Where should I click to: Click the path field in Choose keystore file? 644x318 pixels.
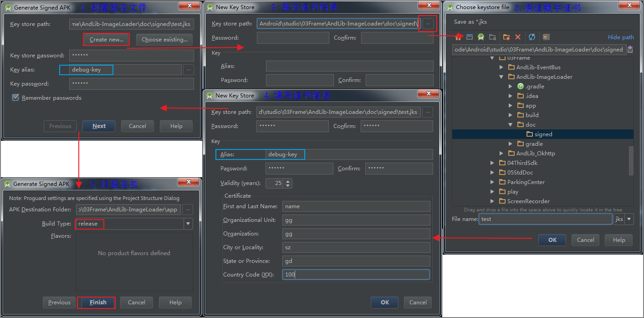[x=539, y=50]
